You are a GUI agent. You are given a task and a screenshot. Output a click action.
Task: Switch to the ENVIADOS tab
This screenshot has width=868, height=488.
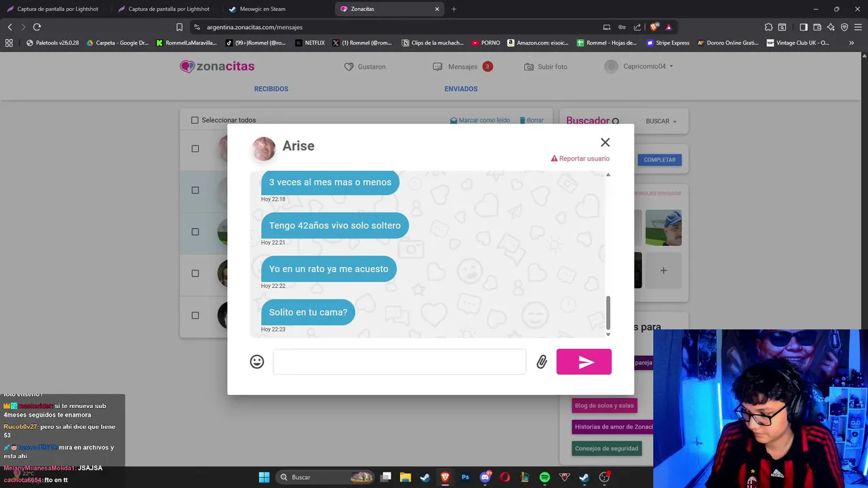point(461,89)
